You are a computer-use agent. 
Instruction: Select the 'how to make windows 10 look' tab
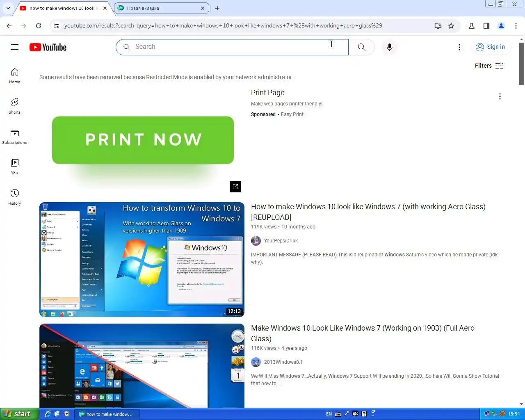tap(63, 8)
